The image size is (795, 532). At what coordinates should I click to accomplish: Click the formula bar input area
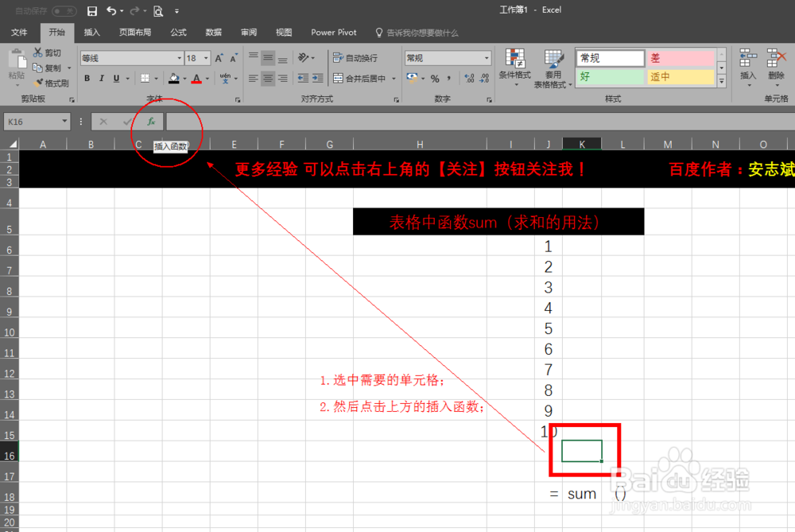click(479, 122)
